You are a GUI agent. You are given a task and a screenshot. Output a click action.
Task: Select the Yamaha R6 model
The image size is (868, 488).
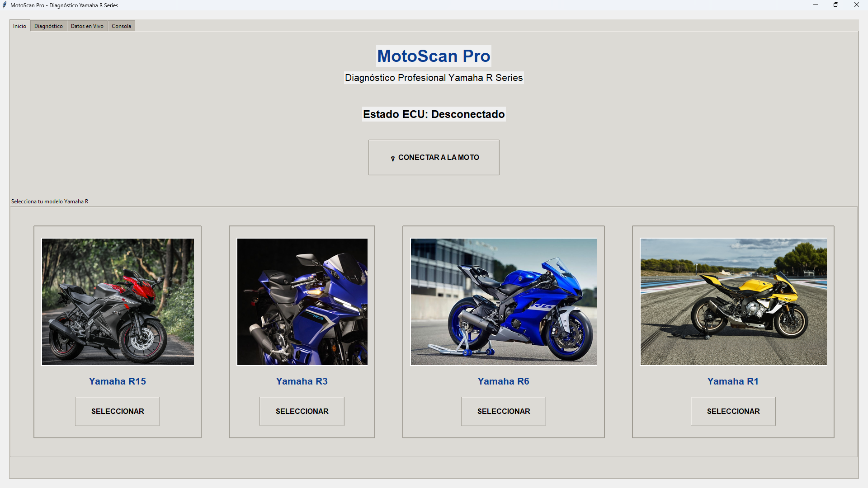tap(503, 411)
